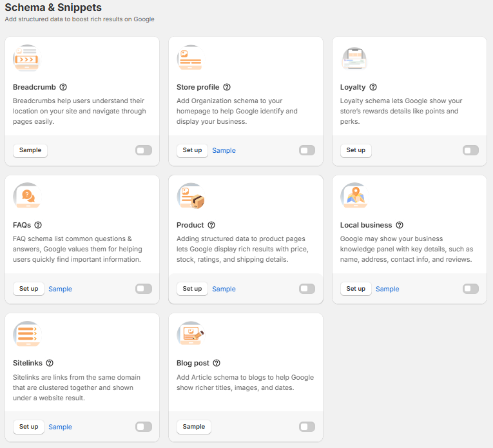Click the info icon beside Product heading
Image resolution: width=493 pixels, height=448 pixels.
[x=211, y=225]
